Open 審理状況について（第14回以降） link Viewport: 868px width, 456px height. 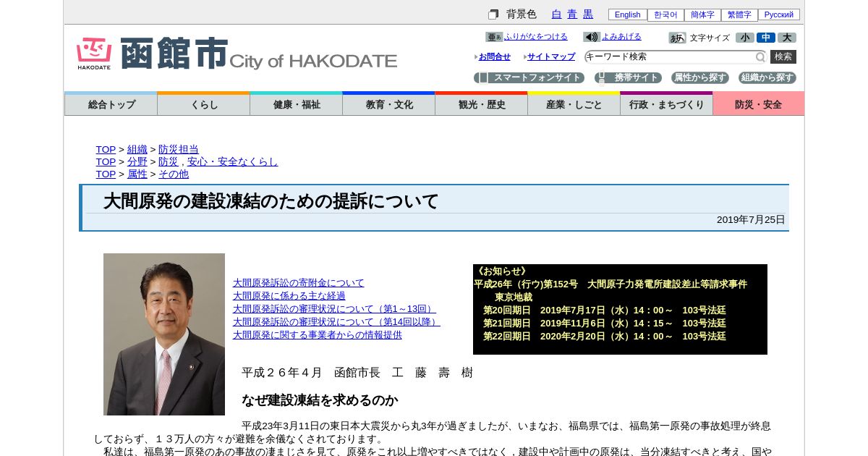336,322
